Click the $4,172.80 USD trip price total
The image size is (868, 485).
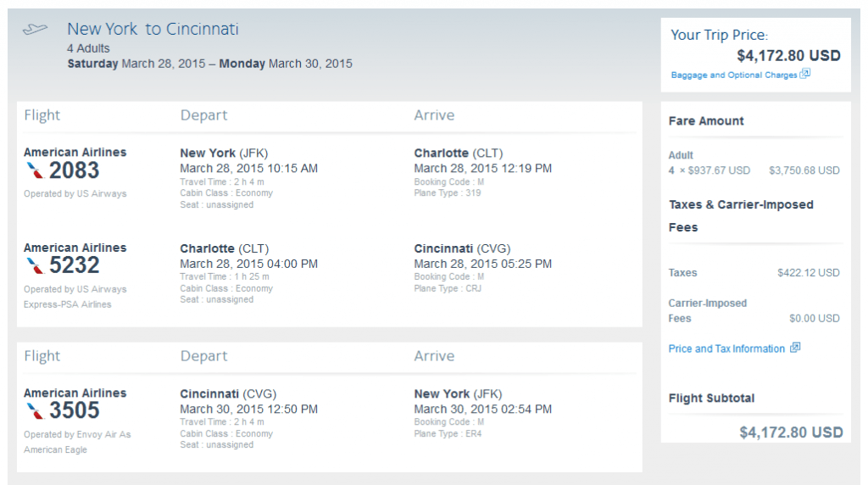click(788, 55)
